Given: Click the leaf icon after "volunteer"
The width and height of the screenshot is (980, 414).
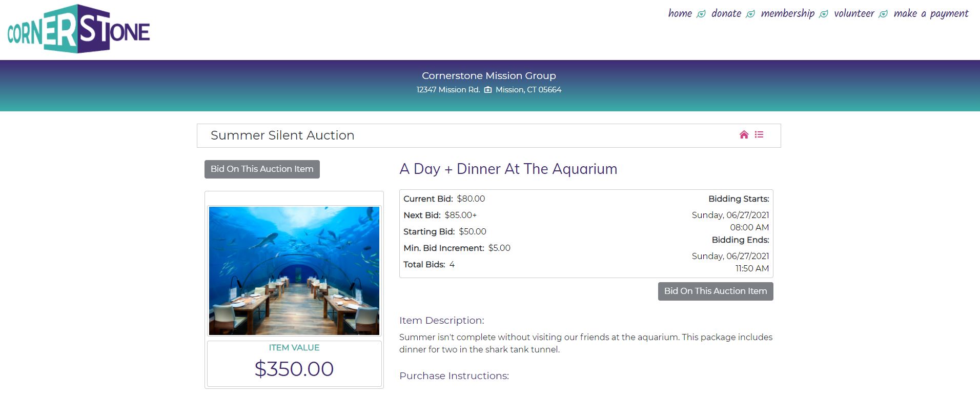Looking at the screenshot, I should pos(883,14).
